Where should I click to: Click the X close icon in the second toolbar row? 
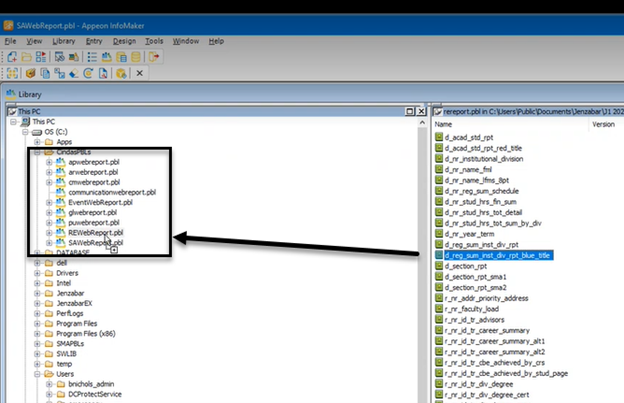click(139, 73)
